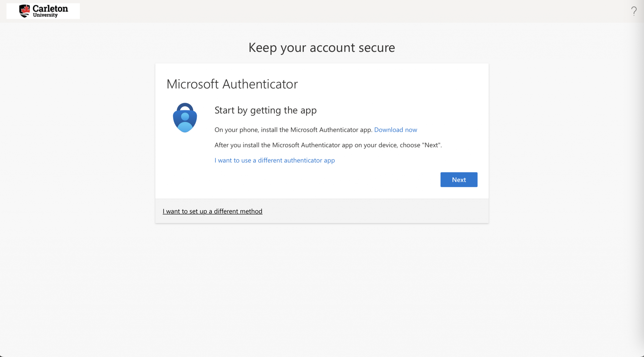Click the Microsoft Authenticator lock icon
This screenshot has height=357, width=644.
click(x=185, y=117)
